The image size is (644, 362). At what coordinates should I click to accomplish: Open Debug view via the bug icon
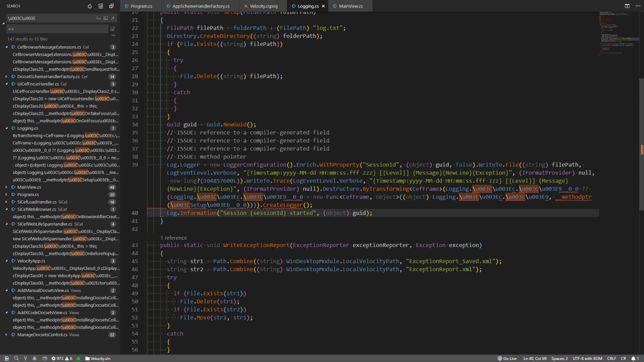click(35, 358)
